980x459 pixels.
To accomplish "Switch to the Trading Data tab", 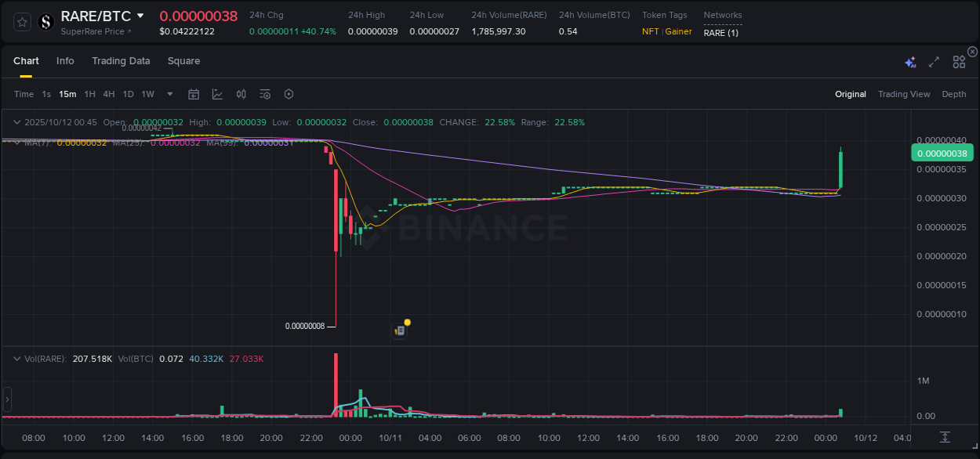I will pos(121,61).
